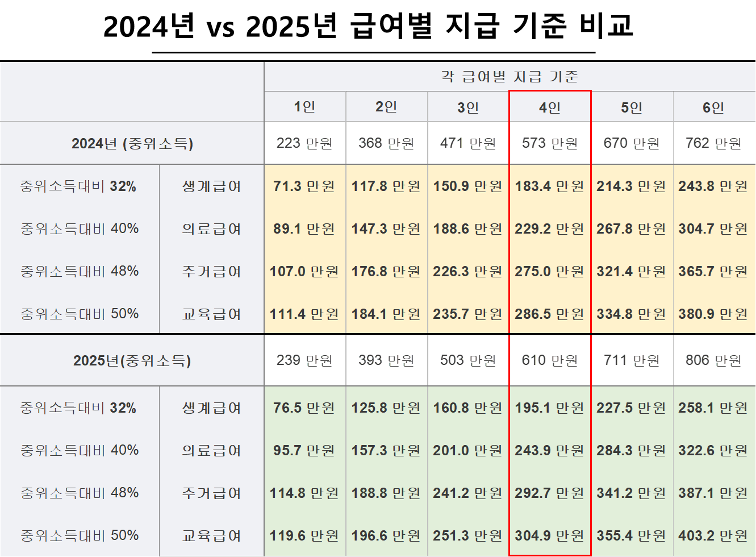
Task: Click the '762 만원' cell
Action: point(713,143)
